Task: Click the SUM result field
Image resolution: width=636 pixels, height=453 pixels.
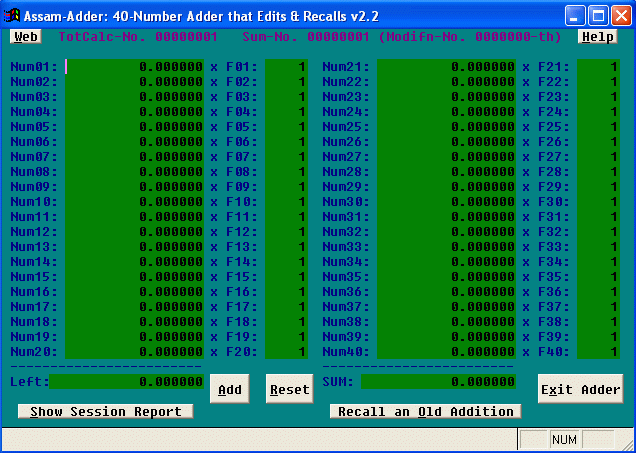Action: [438, 382]
